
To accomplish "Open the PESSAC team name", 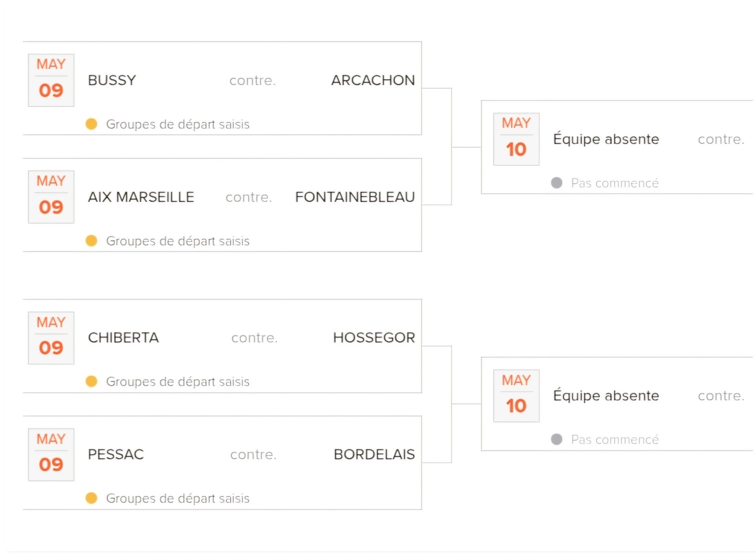I will point(116,454).
